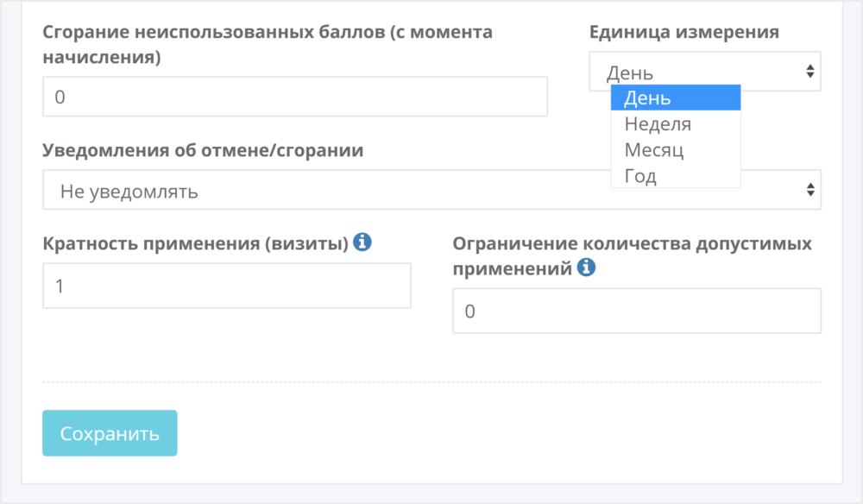Choose Год from the unit dropdown
863x504 pixels.
coord(676,175)
